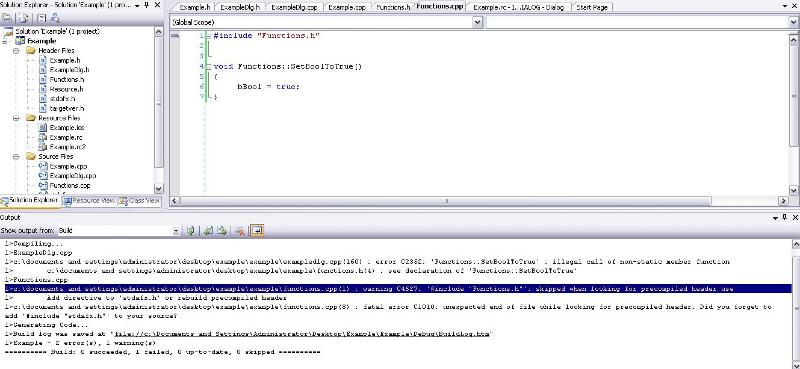Switch to the ExampleDlg.cpp editor tab
Image resolution: width=800 pixels, height=369 pixels.
point(294,7)
